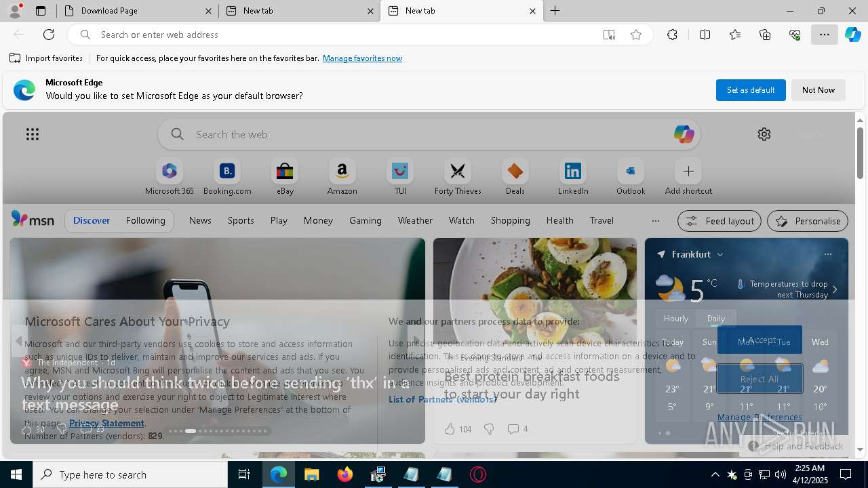Open Manage Preferences link

point(759,417)
